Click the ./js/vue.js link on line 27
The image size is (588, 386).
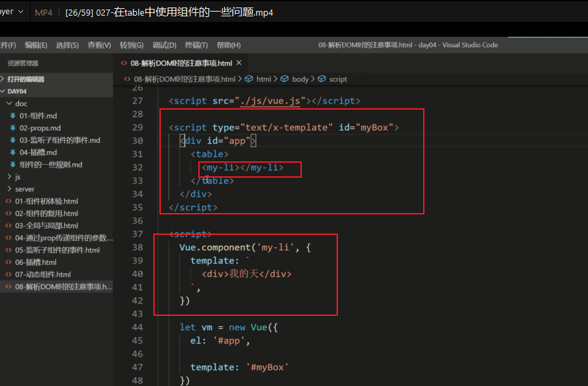[x=270, y=101]
